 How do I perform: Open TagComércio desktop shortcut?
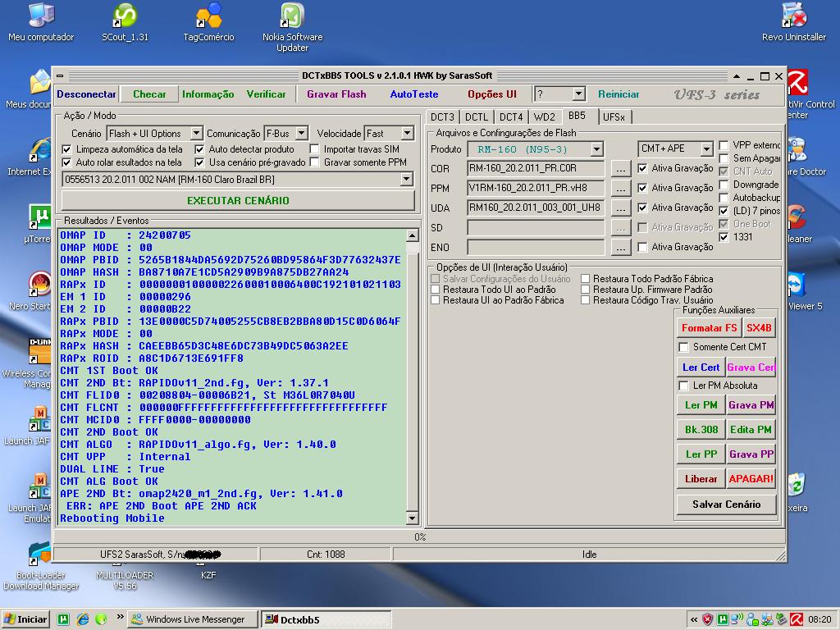208,22
